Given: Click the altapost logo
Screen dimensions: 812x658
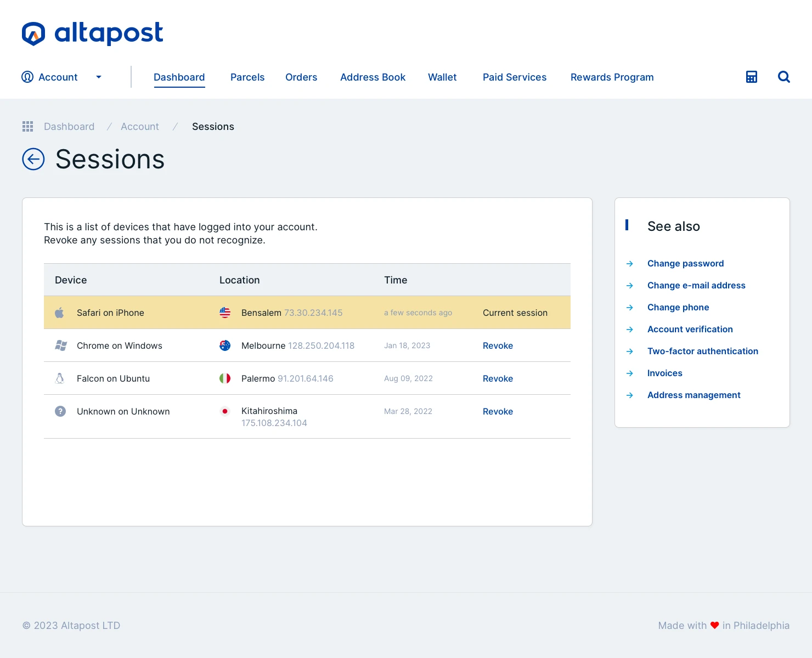Looking at the screenshot, I should (x=92, y=33).
